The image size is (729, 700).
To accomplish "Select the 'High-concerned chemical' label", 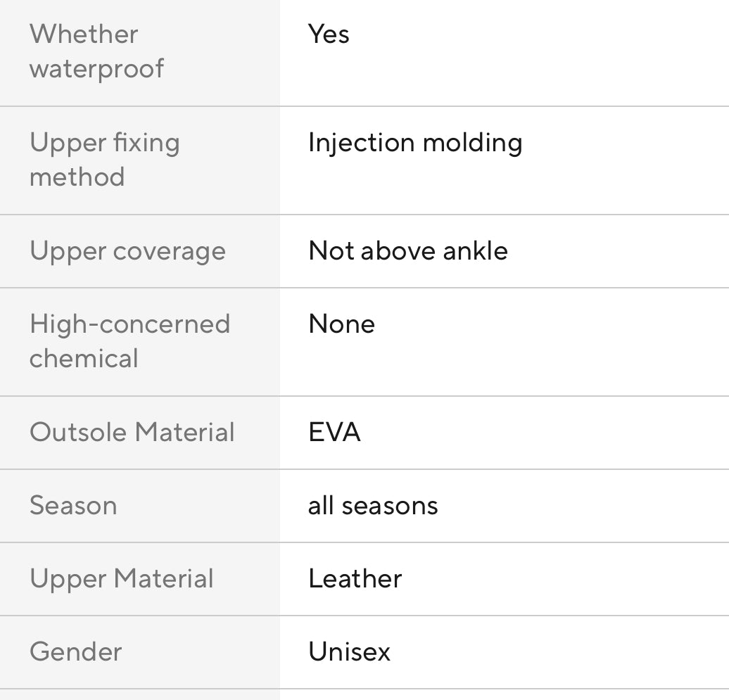I will [129, 341].
